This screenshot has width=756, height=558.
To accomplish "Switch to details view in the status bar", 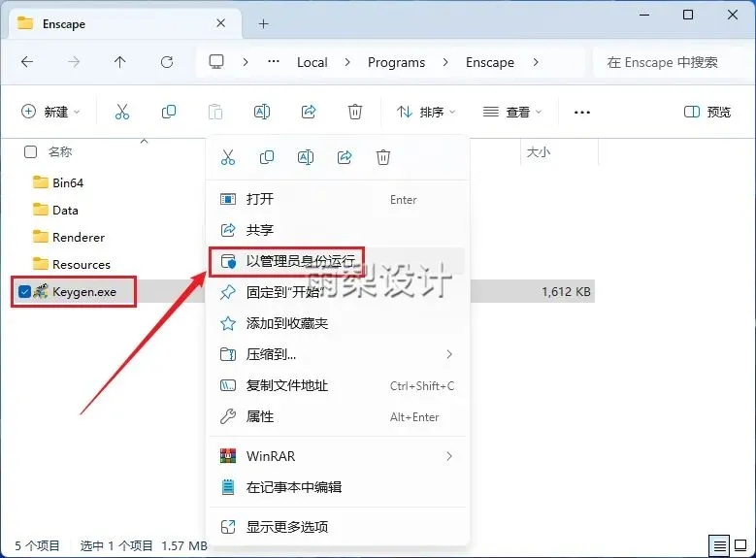I will (x=719, y=546).
